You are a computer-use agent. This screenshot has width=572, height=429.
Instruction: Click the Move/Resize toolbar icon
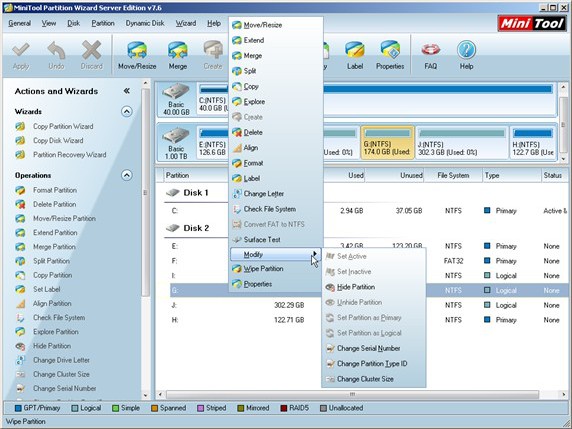pyautogui.click(x=137, y=50)
